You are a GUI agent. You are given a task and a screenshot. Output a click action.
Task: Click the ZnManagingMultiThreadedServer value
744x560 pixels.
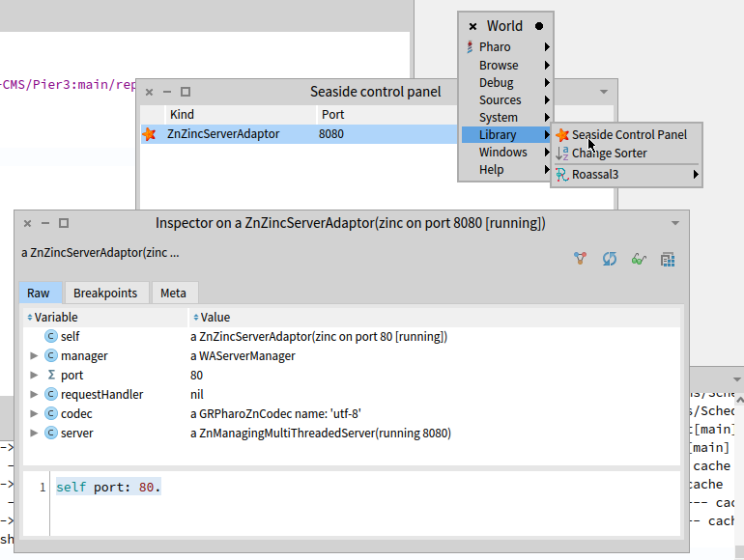coord(321,434)
